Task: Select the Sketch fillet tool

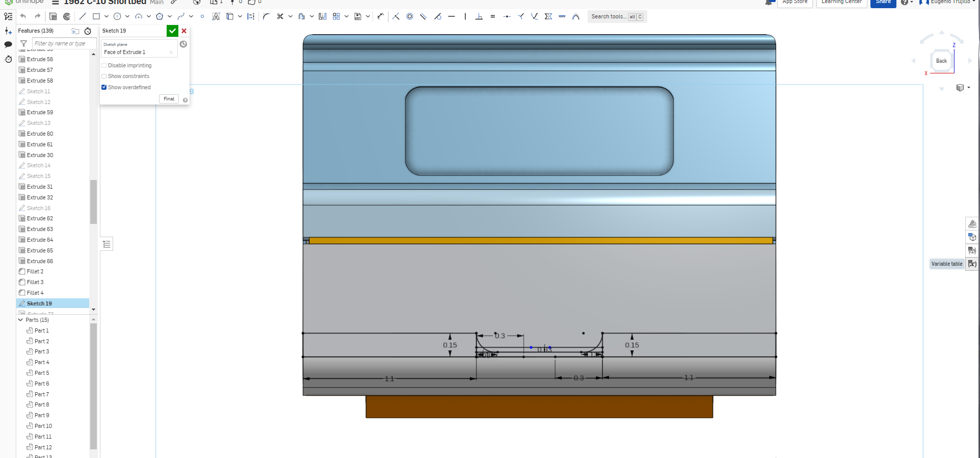Action: coord(266,16)
